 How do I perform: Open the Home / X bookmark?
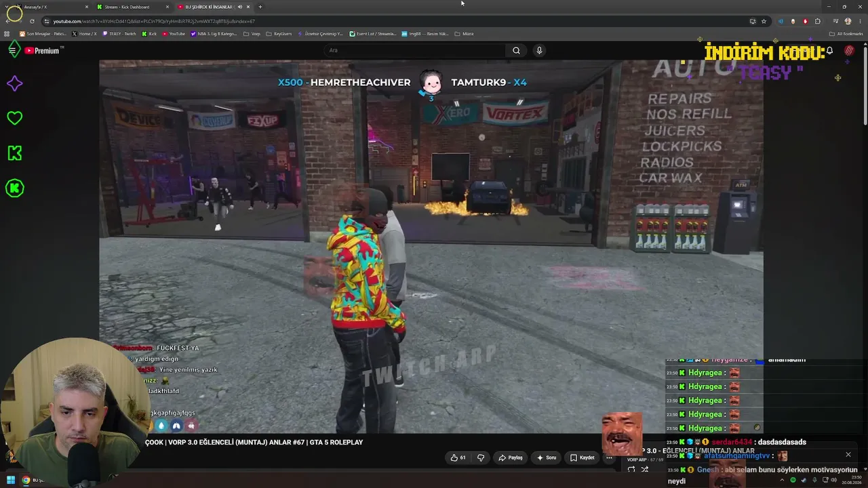coord(84,33)
